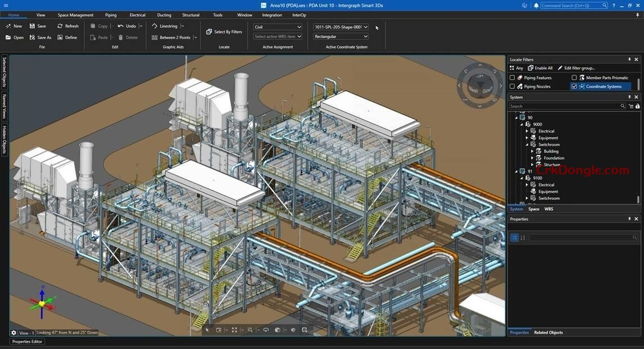
Task: Open the Space Management tab
Action: click(x=77, y=15)
